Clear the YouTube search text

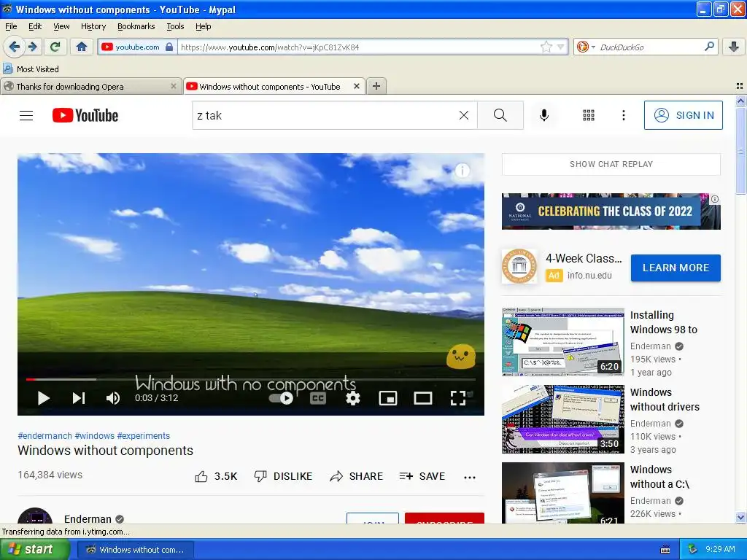463,115
